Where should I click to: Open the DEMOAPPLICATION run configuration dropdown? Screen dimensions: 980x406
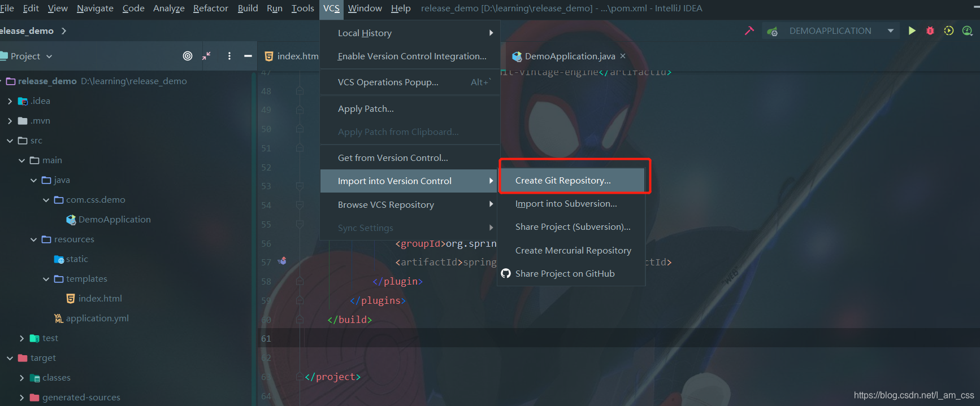[890, 31]
